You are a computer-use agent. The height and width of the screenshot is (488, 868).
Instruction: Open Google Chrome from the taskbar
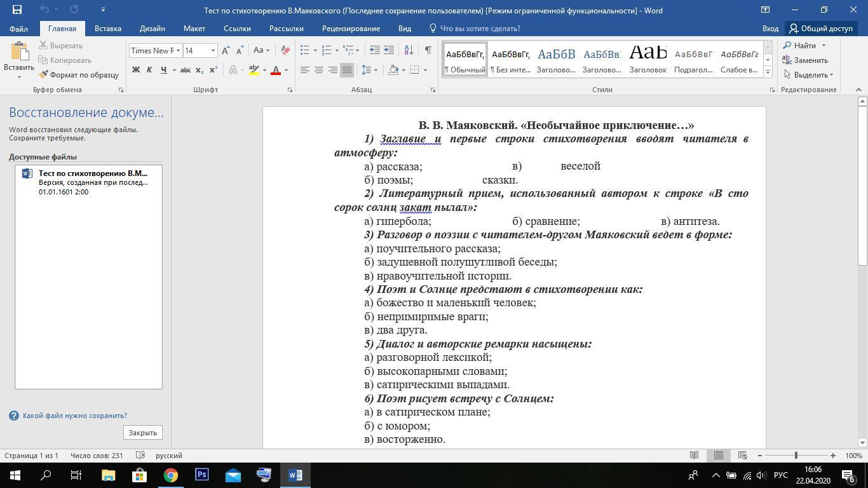170,475
